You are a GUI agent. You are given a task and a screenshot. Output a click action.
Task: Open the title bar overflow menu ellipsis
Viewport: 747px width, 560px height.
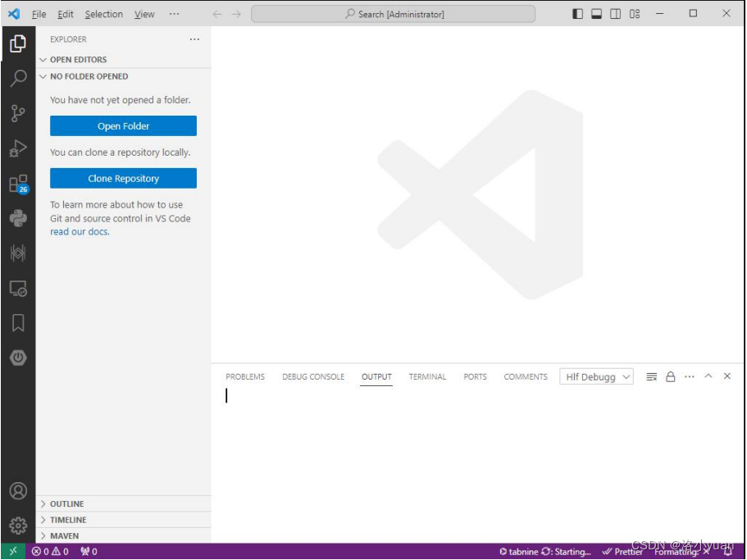(175, 14)
